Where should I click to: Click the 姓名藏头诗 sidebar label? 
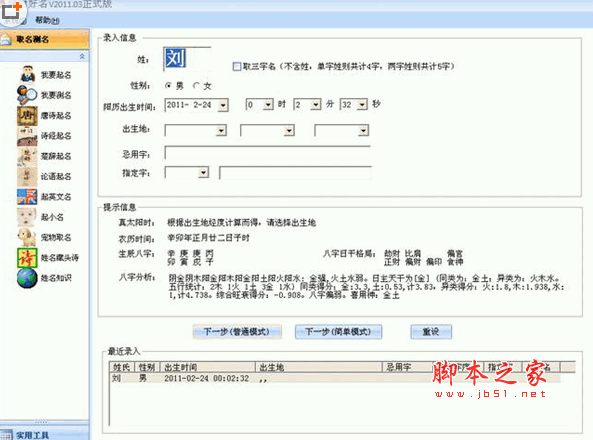click(x=60, y=258)
